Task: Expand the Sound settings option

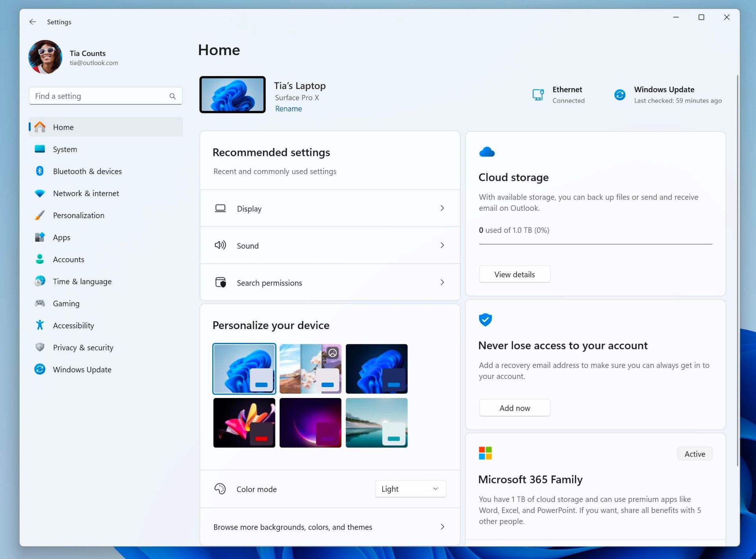Action: (442, 245)
